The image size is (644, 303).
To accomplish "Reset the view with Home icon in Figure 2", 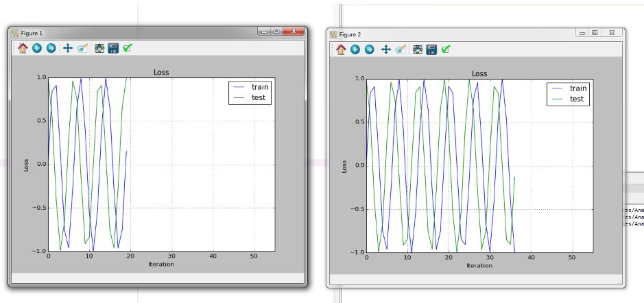I will [341, 49].
